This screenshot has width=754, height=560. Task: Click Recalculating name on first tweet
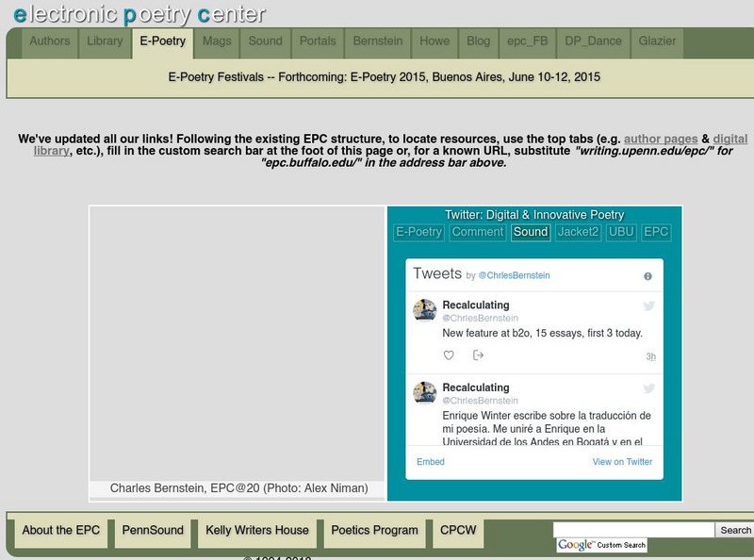[x=476, y=305]
